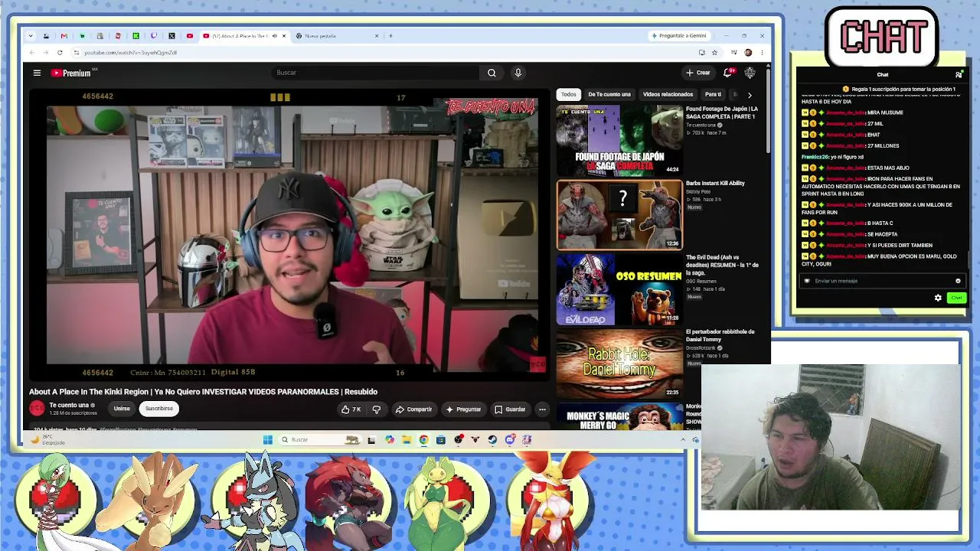Dislike the video with thumbs-down icon
Viewport: 980px width, 551px height.
pyautogui.click(x=376, y=409)
